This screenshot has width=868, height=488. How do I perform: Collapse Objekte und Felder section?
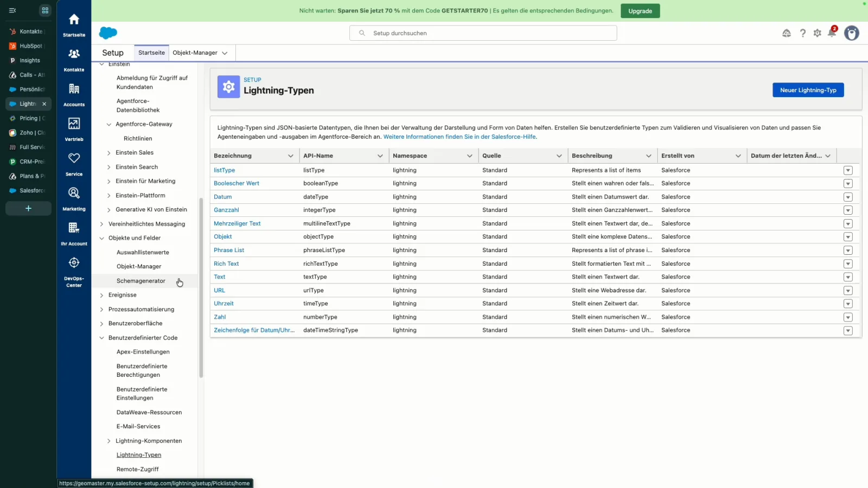tap(101, 238)
